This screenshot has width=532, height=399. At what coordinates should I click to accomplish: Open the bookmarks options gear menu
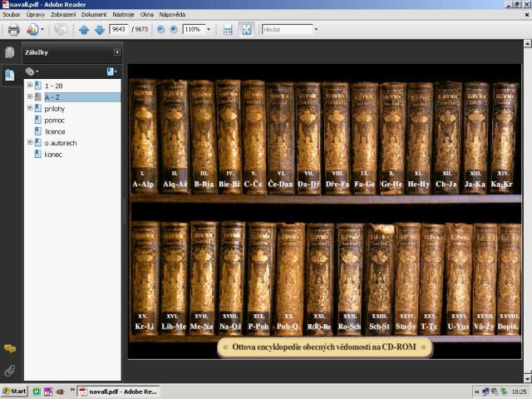click(x=32, y=71)
